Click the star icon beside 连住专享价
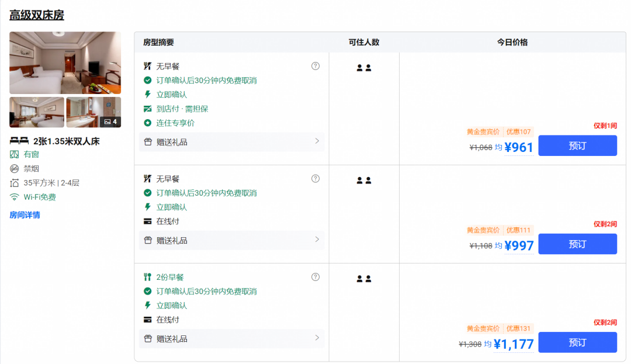This screenshot has height=364, width=631. click(x=148, y=123)
